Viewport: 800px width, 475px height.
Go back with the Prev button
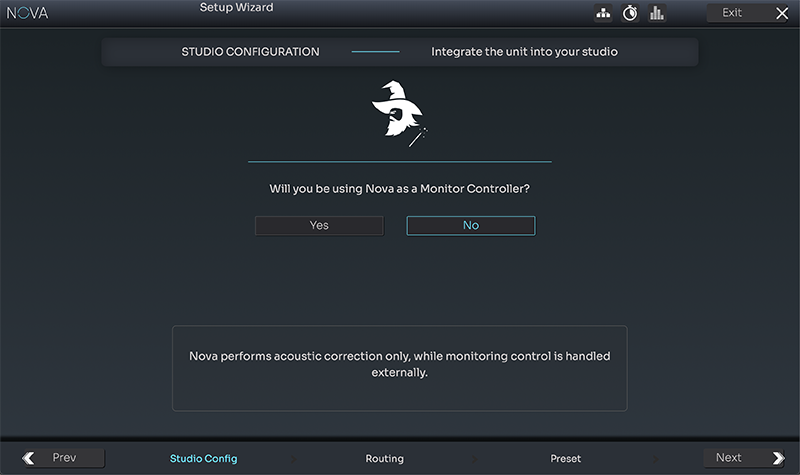tap(64, 458)
